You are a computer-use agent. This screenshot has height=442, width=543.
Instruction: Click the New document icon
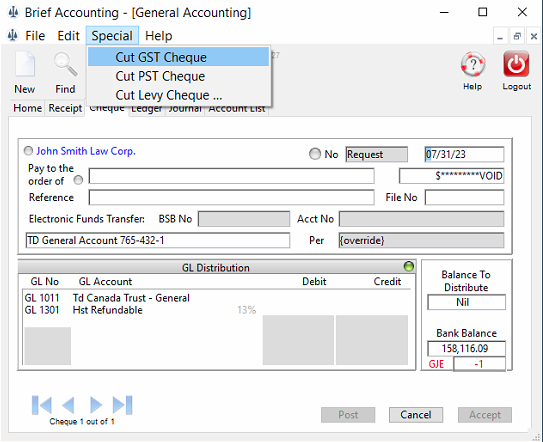click(25, 64)
